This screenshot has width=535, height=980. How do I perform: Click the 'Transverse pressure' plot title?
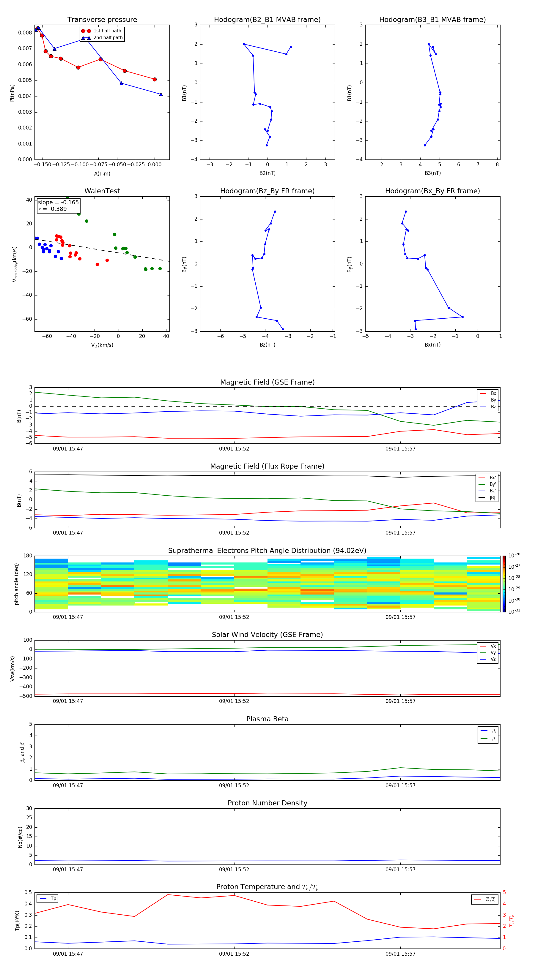[x=102, y=20]
